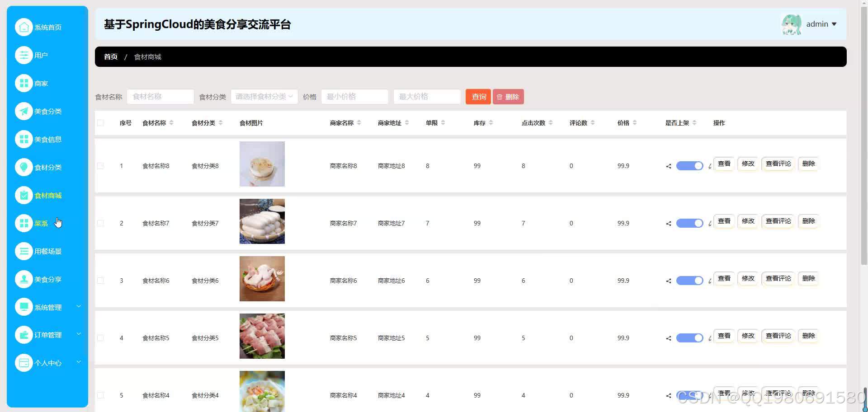Open the 用户 user management section

24,55
